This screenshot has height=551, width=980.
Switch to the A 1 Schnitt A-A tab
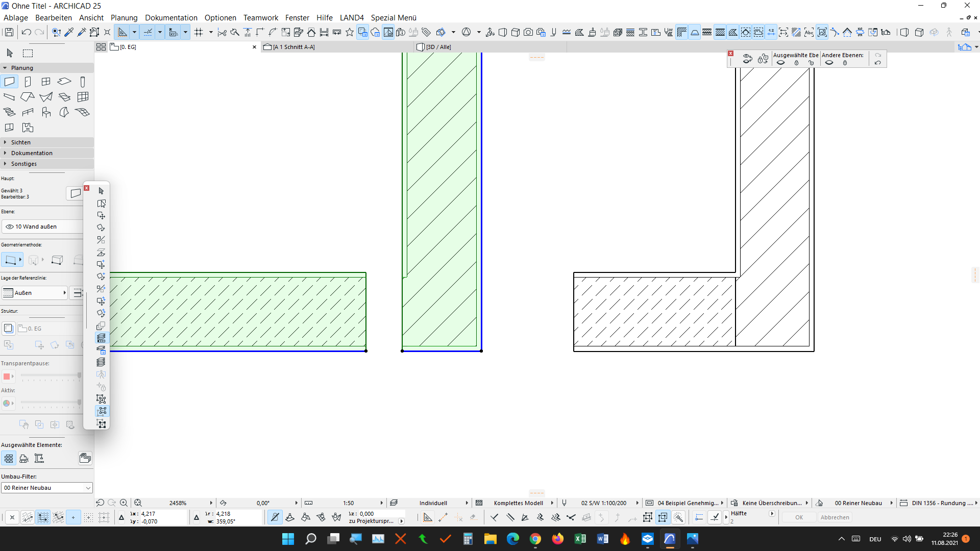(293, 47)
